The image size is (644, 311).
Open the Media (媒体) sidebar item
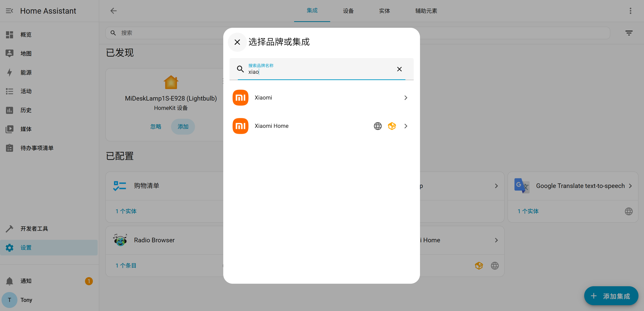26,129
